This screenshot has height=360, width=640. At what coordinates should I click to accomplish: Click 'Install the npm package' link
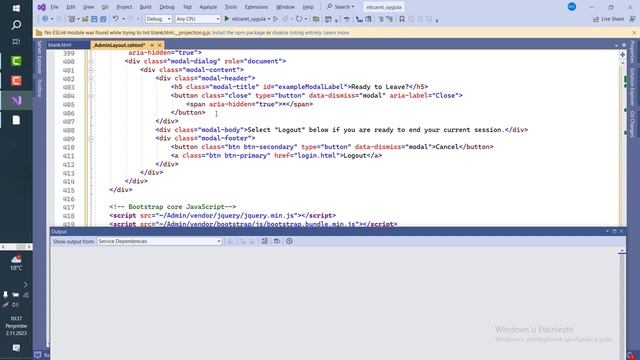238,33
